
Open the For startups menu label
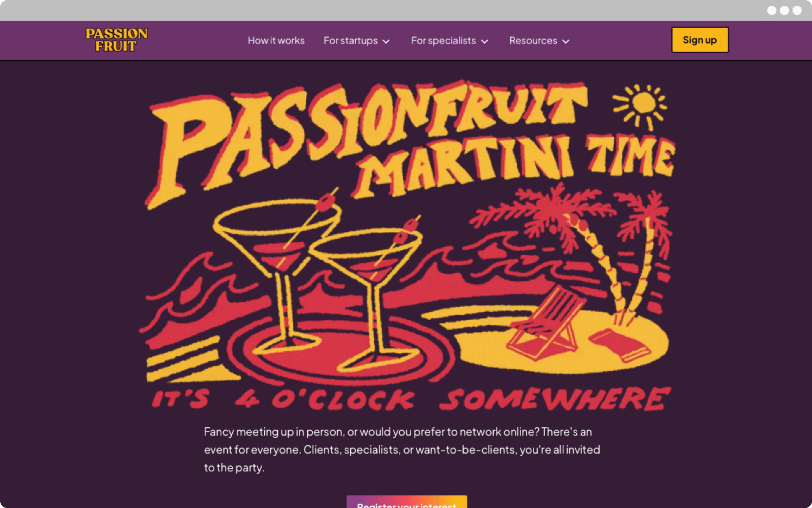(350, 41)
